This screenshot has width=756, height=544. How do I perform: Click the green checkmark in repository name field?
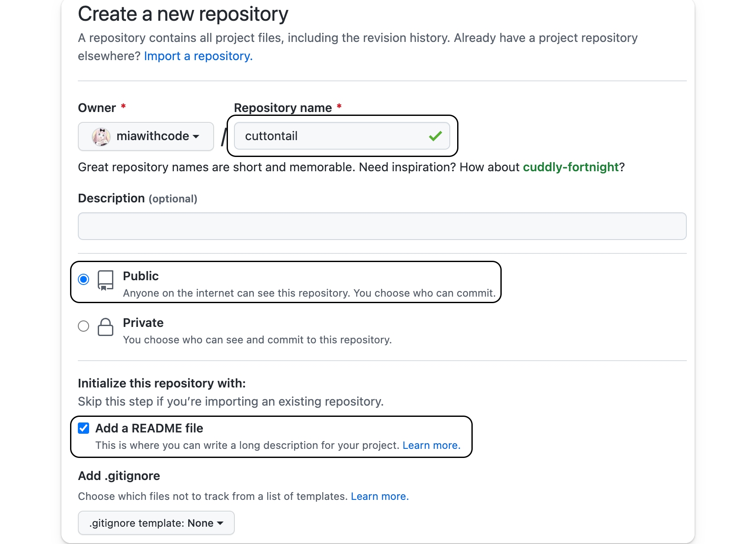click(x=435, y=136)
